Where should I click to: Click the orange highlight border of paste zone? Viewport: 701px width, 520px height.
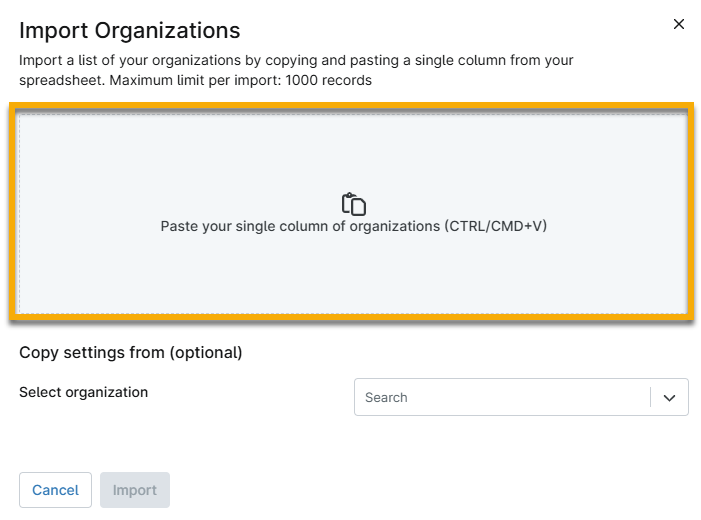353,104
